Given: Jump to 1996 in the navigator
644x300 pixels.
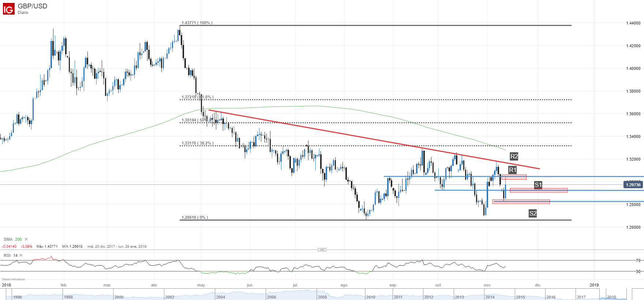Looking at the screenshot, I should (17, 297).
